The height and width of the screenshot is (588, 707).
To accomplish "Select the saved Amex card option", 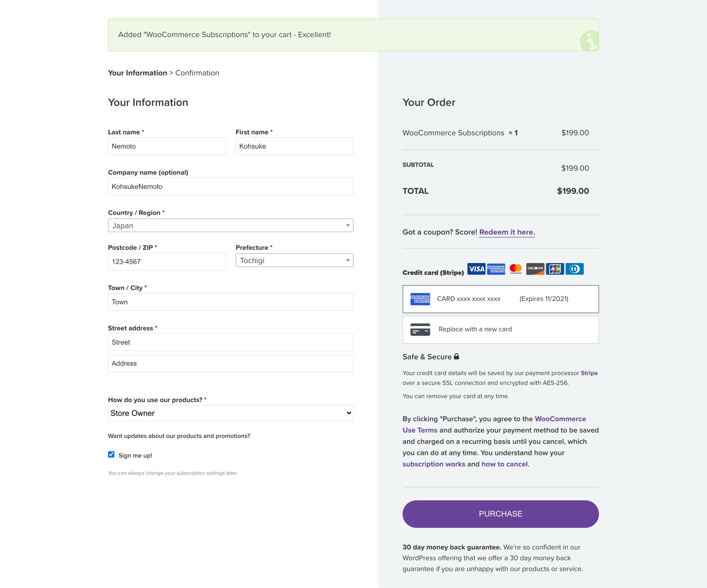I will [x=500, y=299].
